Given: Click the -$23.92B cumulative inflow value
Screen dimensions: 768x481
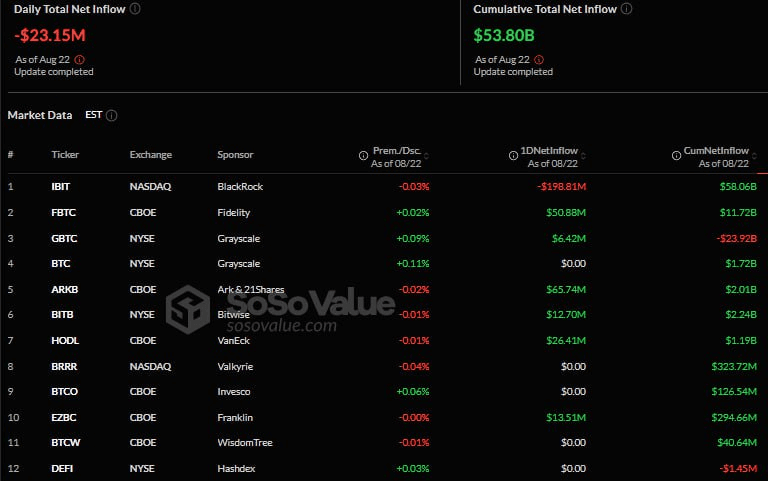Looking at the screenshot, I should 737,239.
